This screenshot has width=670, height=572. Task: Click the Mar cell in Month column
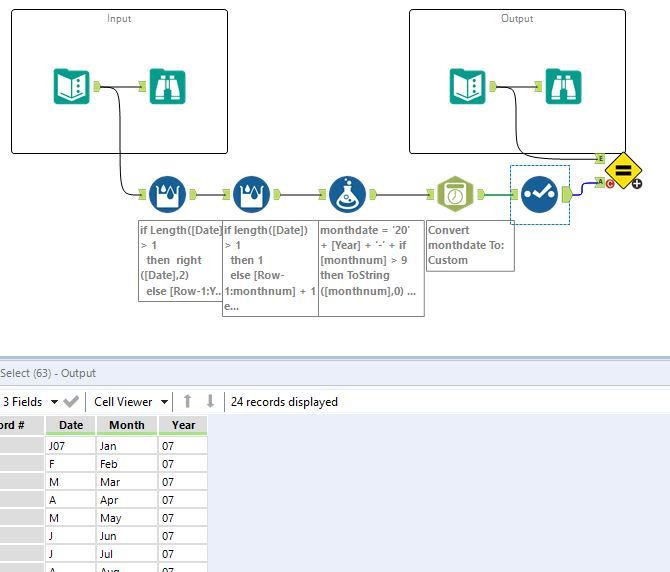click(x=126, y=482)
